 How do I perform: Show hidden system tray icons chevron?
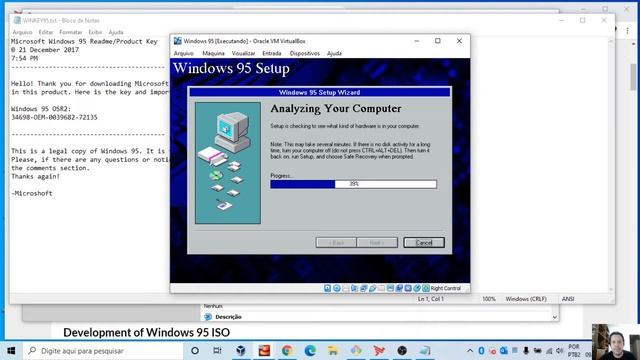coord(470,351)
